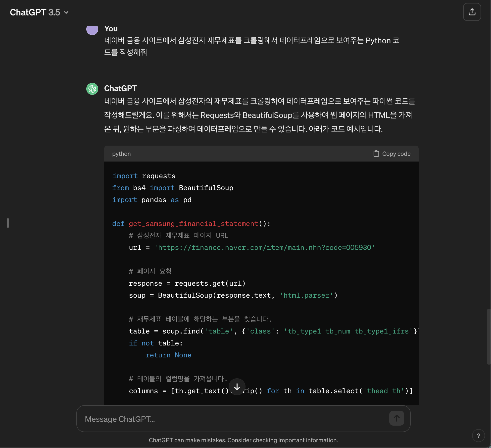
Task: Click the clipboard icon beside Copy code
Action: pyautogui.click(x=376, y=154)
